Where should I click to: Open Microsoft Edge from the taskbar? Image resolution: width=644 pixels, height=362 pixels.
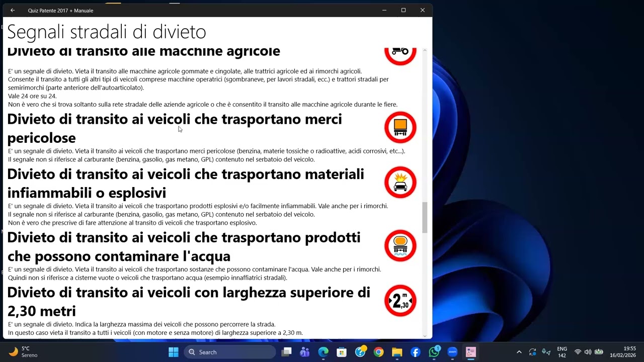[x=323, y=352]
